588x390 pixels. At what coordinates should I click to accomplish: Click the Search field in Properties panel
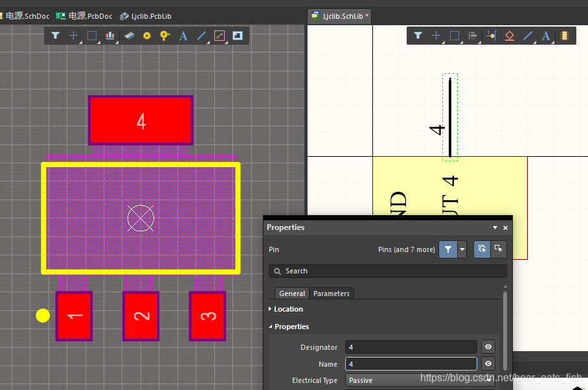tap(389, 271)
